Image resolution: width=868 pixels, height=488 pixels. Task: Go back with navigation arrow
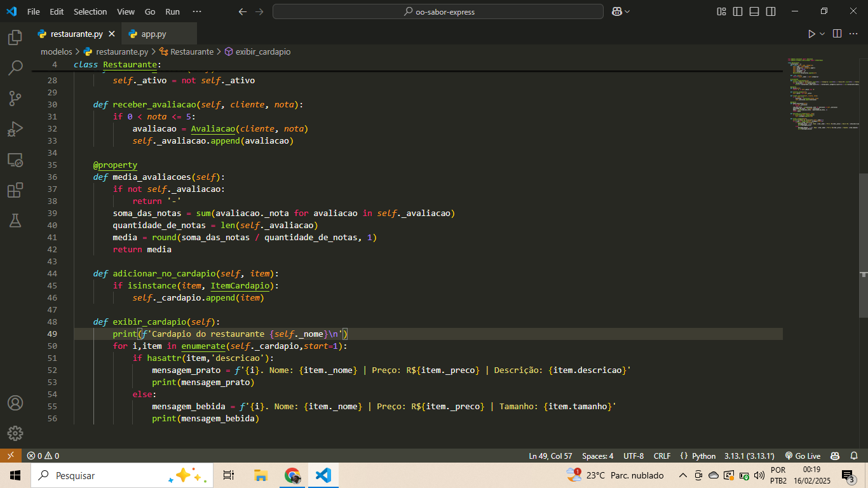242,11
